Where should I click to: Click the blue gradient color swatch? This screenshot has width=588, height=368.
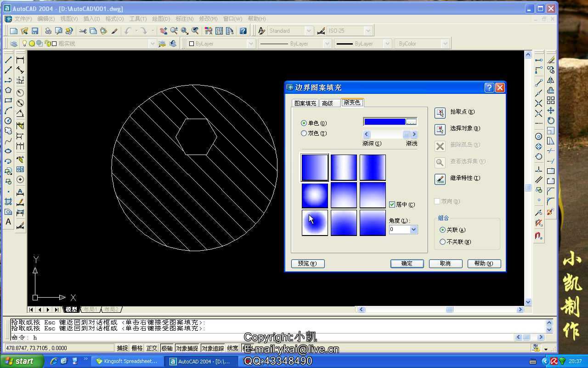click(384, 122)
